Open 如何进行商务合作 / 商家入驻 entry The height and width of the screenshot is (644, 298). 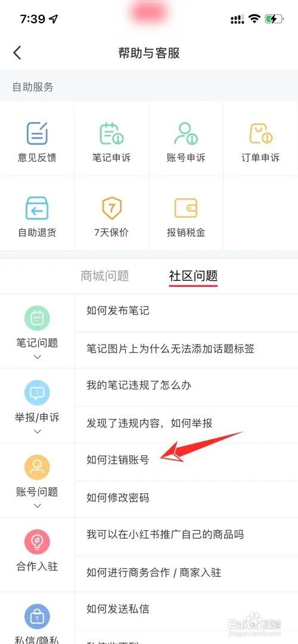[x=187, y=573]
